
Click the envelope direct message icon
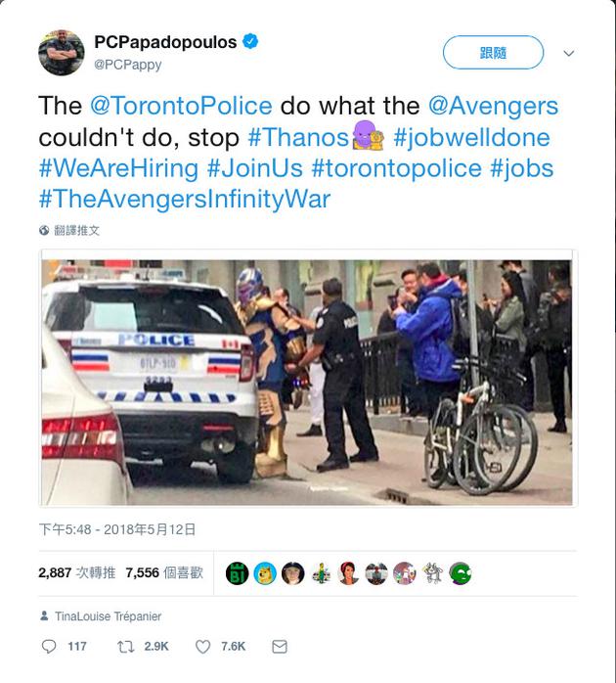[280, 647]
